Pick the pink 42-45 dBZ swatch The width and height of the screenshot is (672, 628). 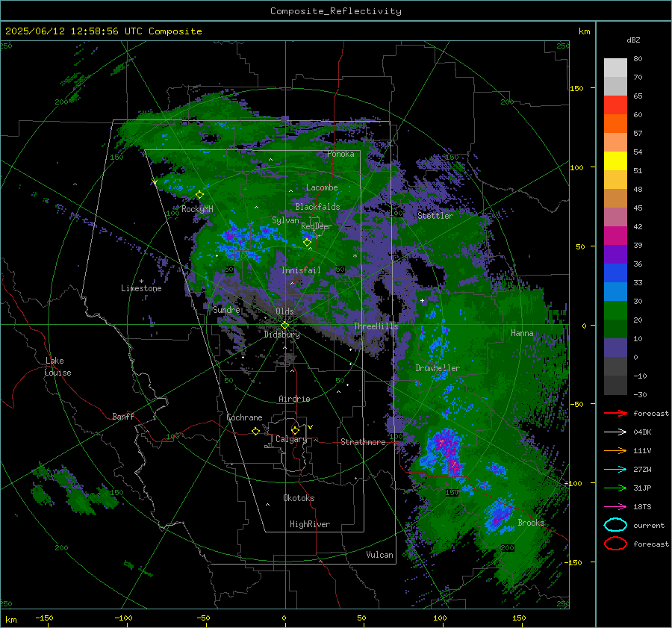click(615, 217)
